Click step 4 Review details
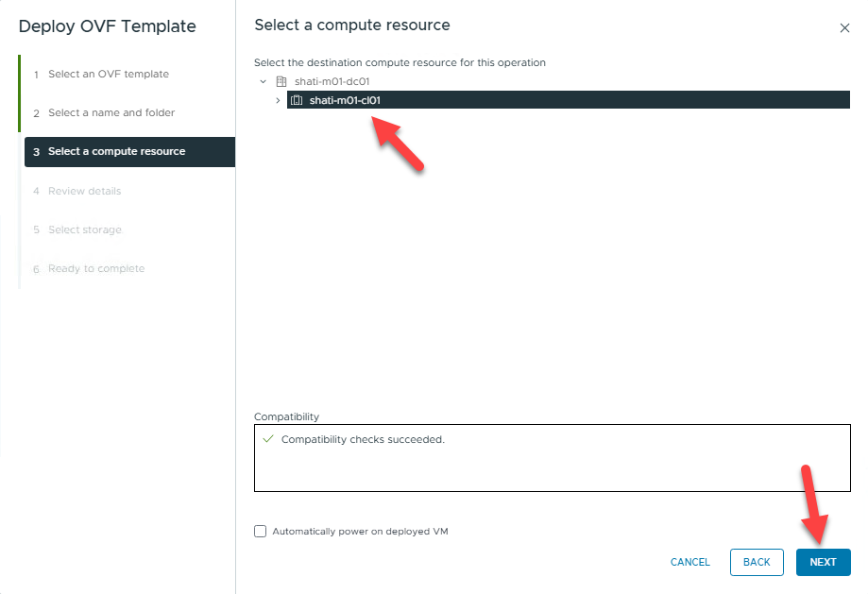Image resolution: width=868 pixels, height=594 pixels. click(x=84, y=191)
